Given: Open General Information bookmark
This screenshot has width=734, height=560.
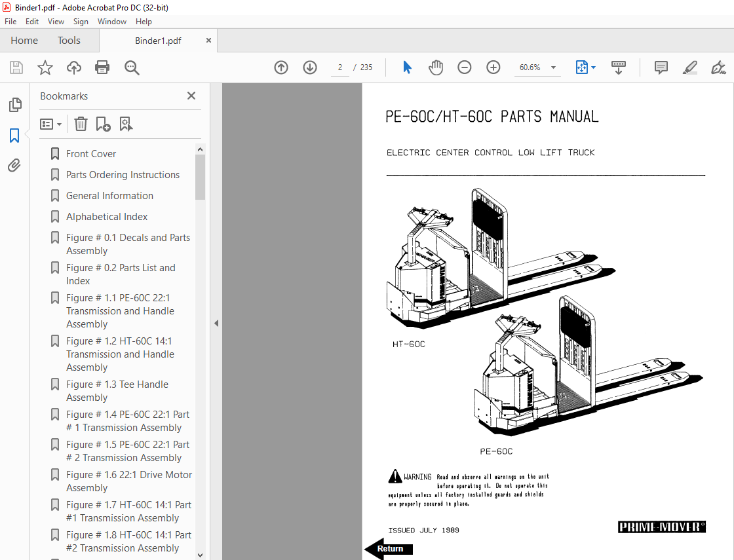Looking at the screenshot, I should coord(109,196).
